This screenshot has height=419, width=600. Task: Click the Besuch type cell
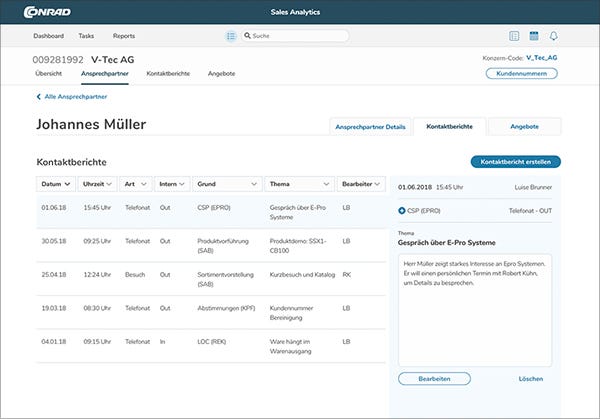click(x=135, y=275)
